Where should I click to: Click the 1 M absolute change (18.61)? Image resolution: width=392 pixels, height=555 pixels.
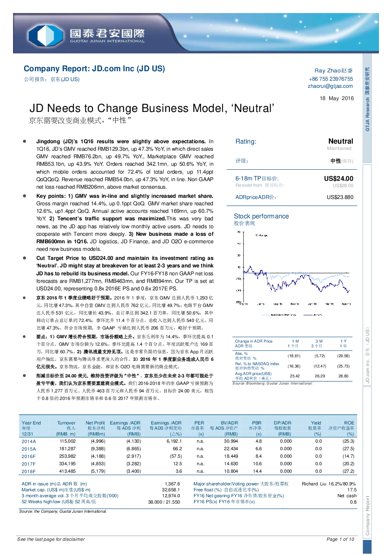(294, 356)
